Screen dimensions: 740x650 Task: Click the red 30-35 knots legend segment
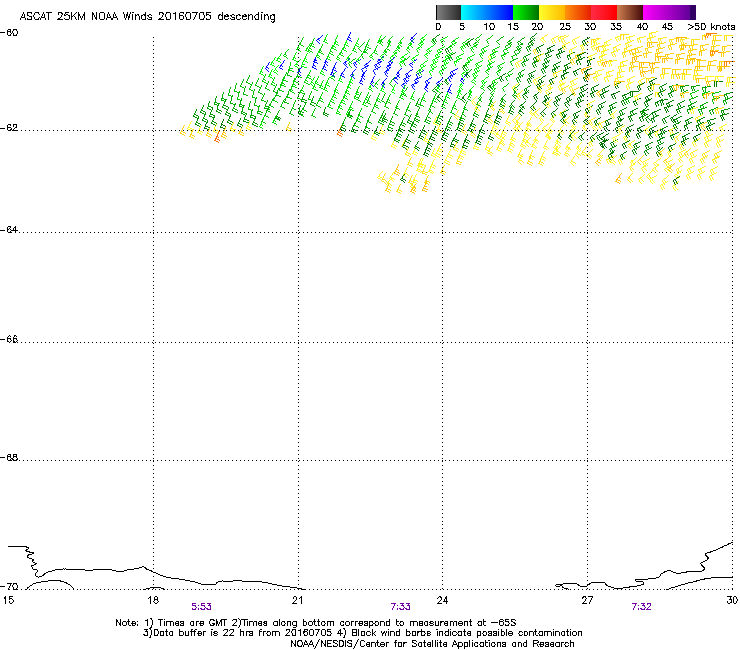(x=604, y=12)
